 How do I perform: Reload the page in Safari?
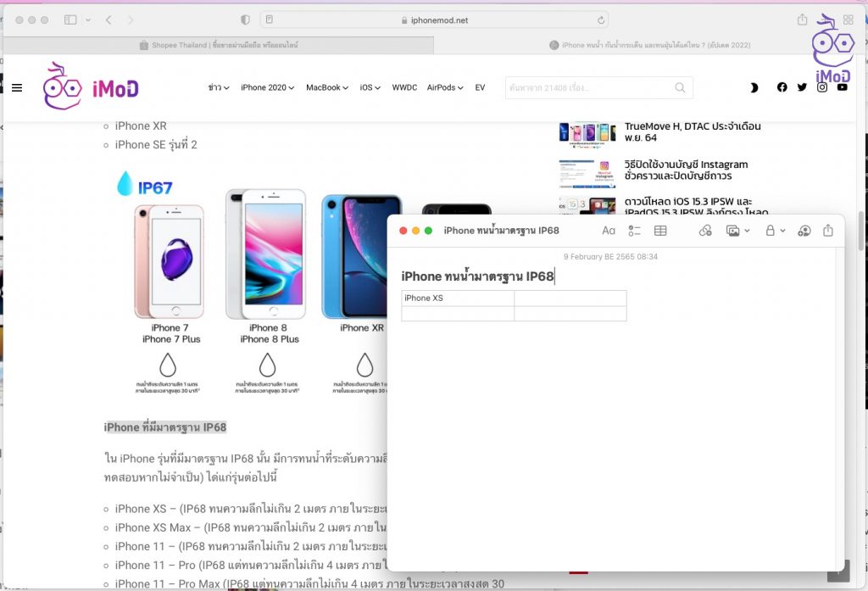[x=601, y=20]
